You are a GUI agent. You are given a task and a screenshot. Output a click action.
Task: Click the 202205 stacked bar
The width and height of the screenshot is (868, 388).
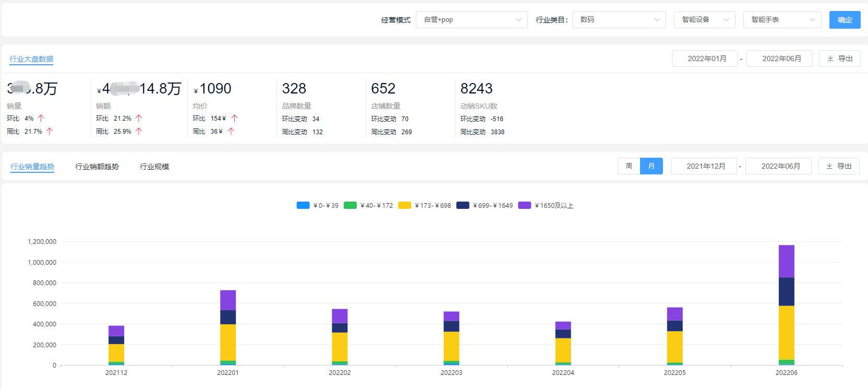(x=675, y=336)
